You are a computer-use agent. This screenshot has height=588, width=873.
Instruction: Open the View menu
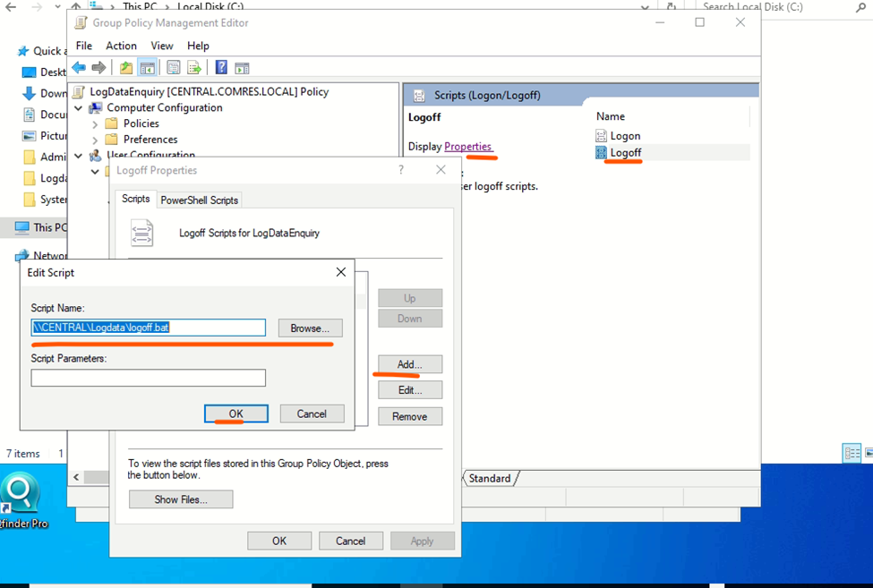pyautogui.click(x=162, y=46)
